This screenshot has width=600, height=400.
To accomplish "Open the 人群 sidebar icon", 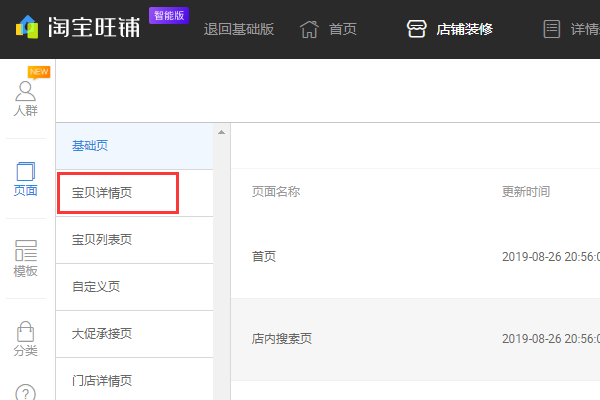I will pos(27,92).
